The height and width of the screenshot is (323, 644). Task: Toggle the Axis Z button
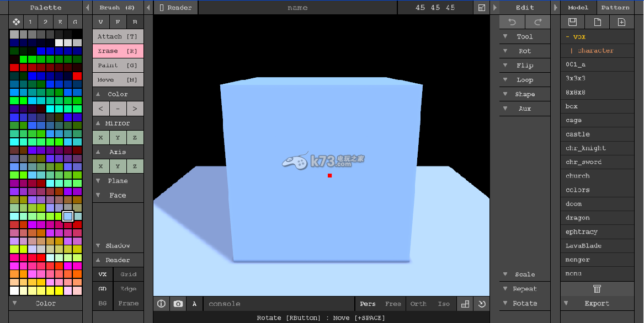(135, 166)
